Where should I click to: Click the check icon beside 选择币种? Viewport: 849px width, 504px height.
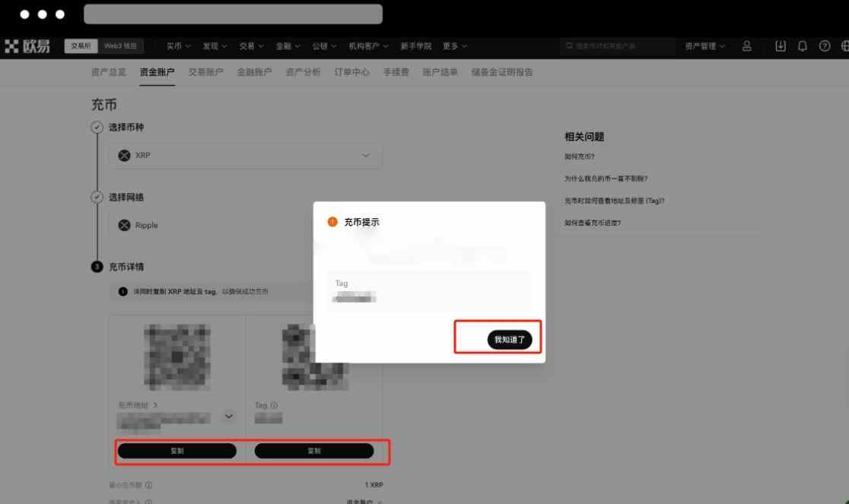pos(97,128)
